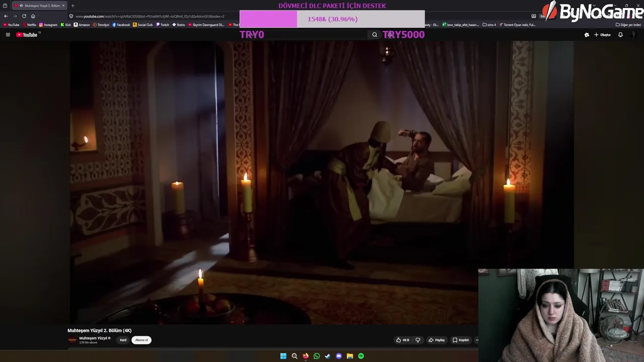Open the Instagram bookmark

click(48, 25)
